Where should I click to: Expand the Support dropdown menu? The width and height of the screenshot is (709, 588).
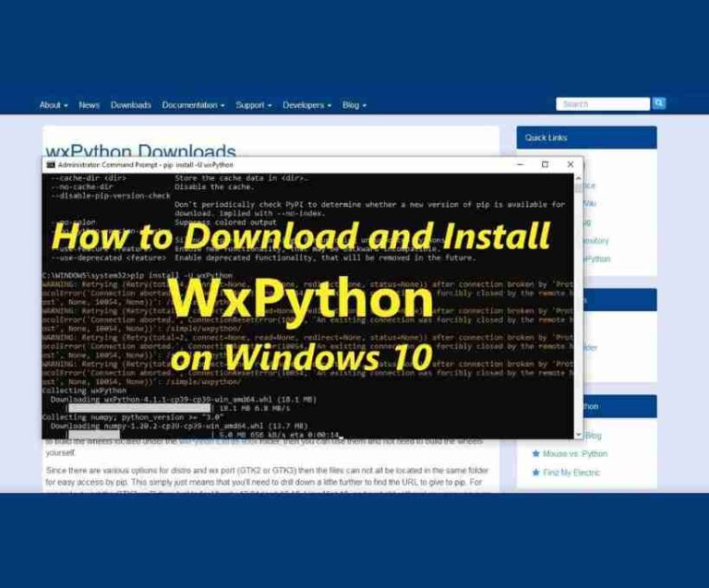point(253,105)
